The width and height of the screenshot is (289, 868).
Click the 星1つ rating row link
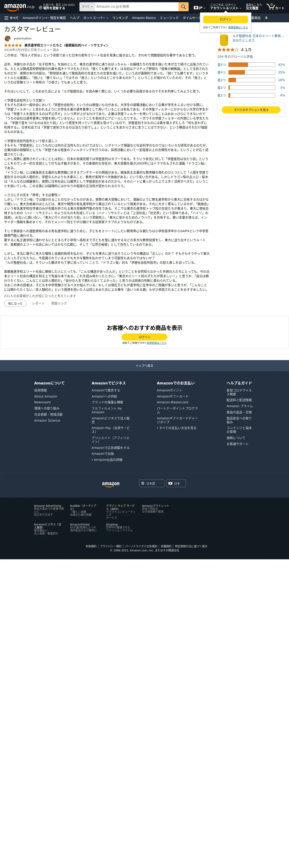click(x=251, y=95)
